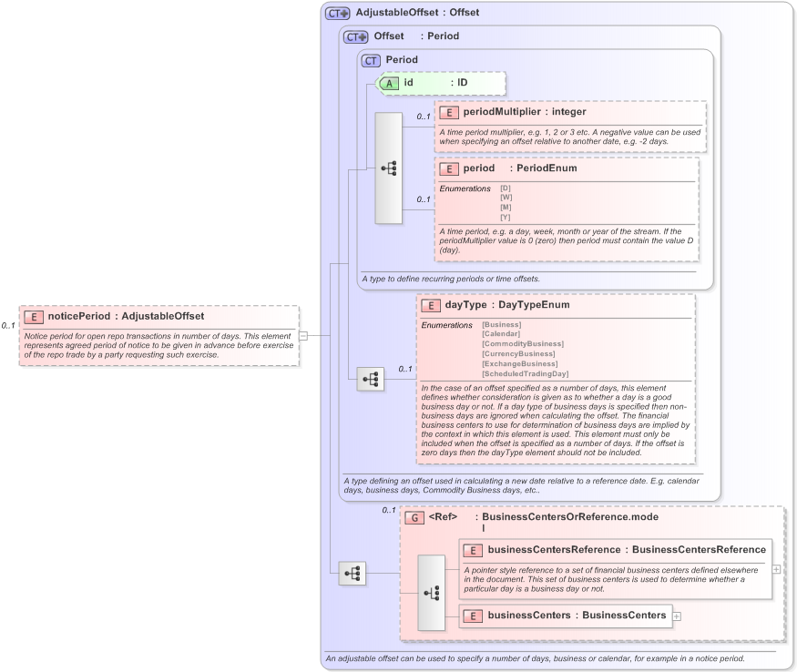Click the [ExchangeBusiness] enumeration value
797x672 pixels.
pyautogui.click(x=520, y=364)
